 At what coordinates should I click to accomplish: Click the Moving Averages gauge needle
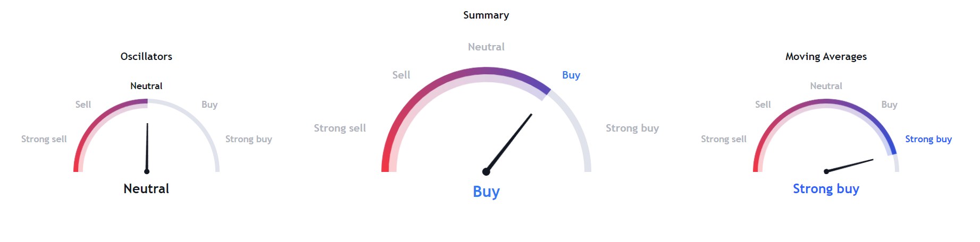(x=850, y=166)
